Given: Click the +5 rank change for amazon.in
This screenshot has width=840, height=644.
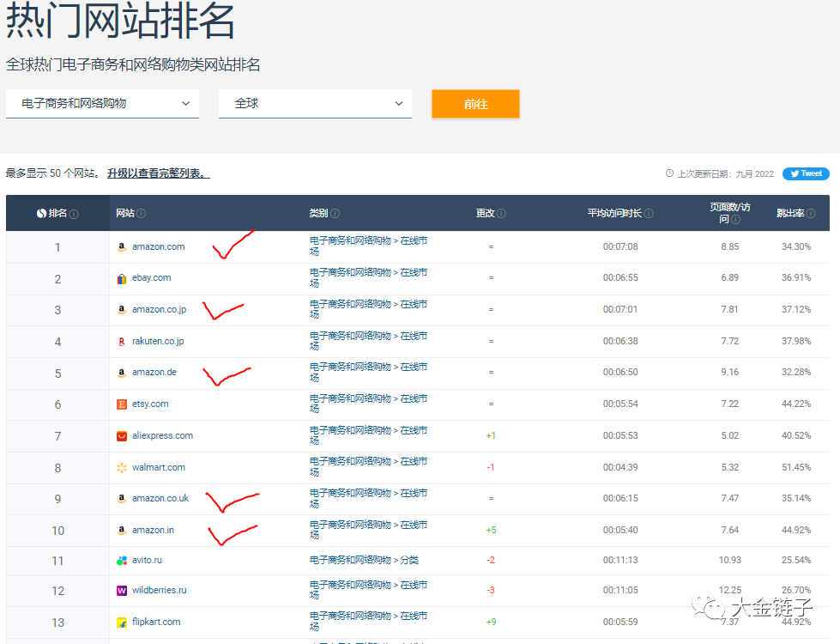Looking at the screenshot, I should [491, 530].
